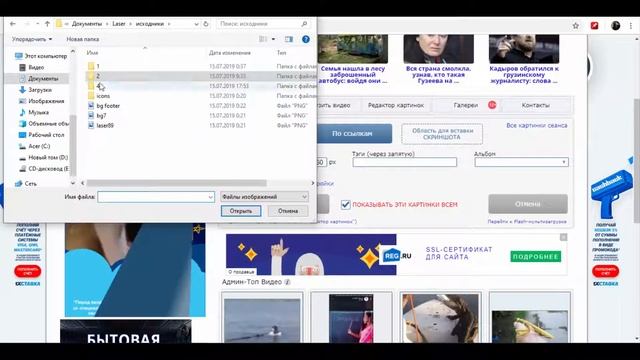Select the folder icon named 1
The width and height of the screenshot is (640, 360).
click(x=91, y=66)
